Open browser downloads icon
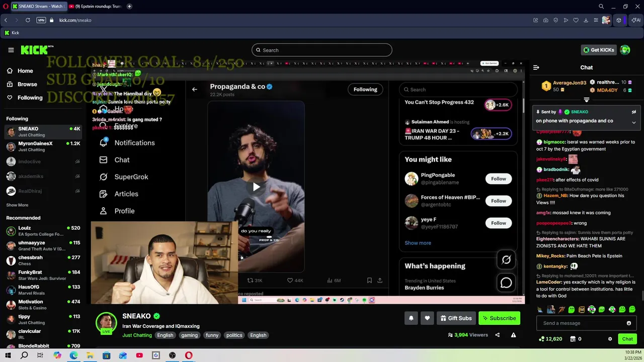The image size is (644, 362). tap(586, 20)
